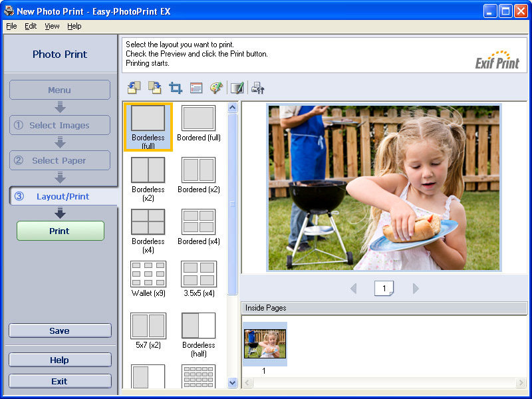
Task: Select photo thumbnail 1 in Inside Pages
Action: pos(265,344)
